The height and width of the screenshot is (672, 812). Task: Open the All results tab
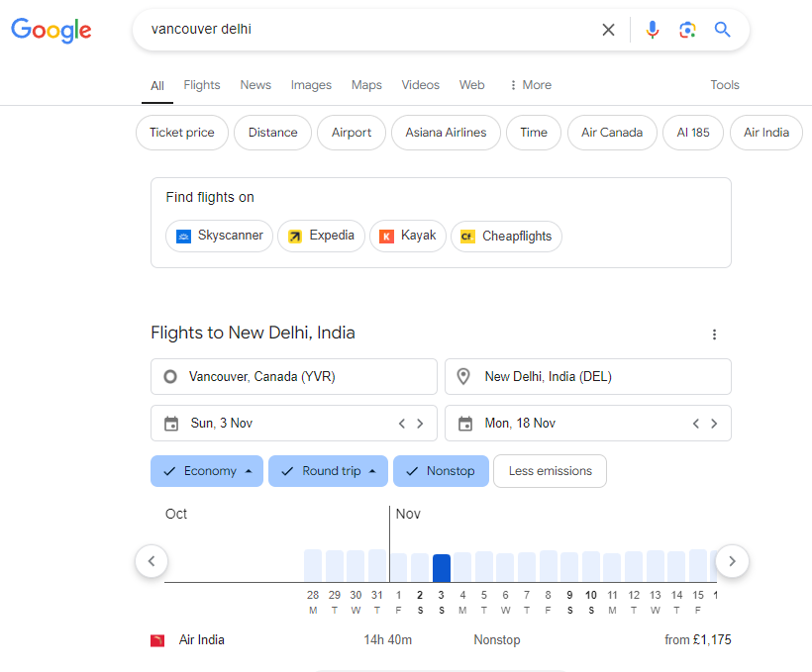(x=157, y=86)
